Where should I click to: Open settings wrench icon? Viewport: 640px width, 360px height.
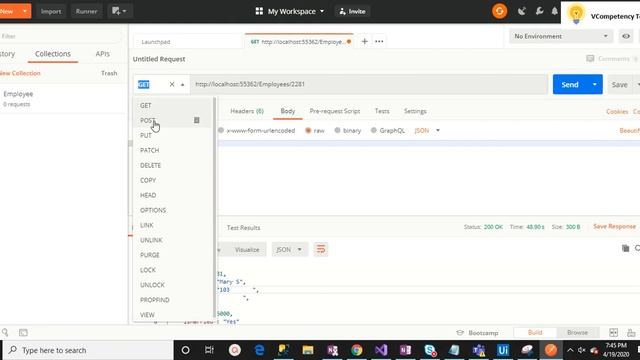tap(539, 11)
